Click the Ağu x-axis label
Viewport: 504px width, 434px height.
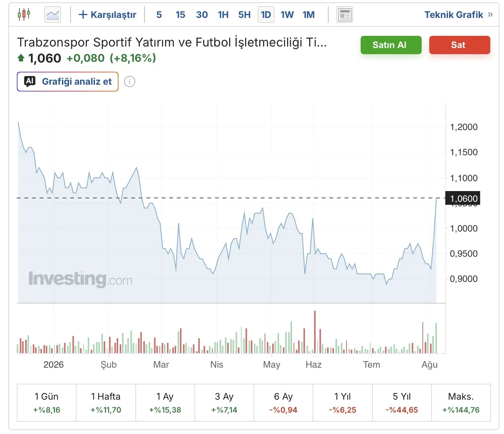click(x=429, y=365)
